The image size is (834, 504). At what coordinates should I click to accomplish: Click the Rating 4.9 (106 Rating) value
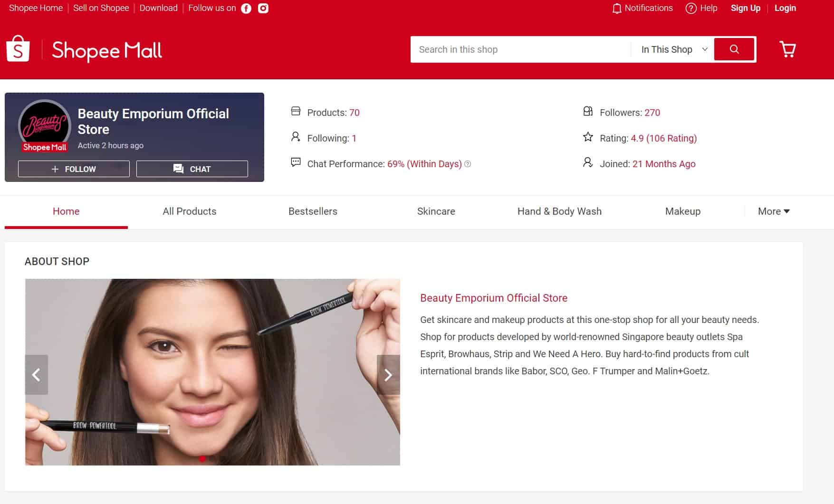[663, 138]
